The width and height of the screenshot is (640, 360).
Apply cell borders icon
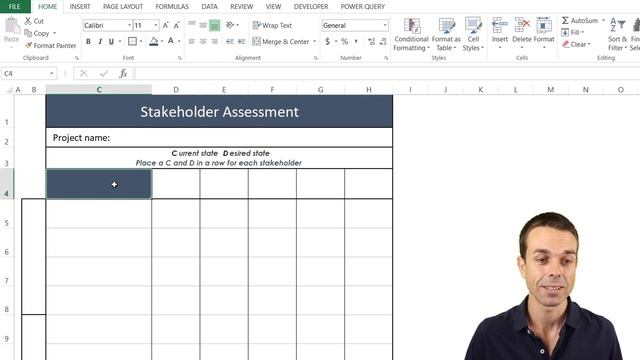click(x=132, y=41)
